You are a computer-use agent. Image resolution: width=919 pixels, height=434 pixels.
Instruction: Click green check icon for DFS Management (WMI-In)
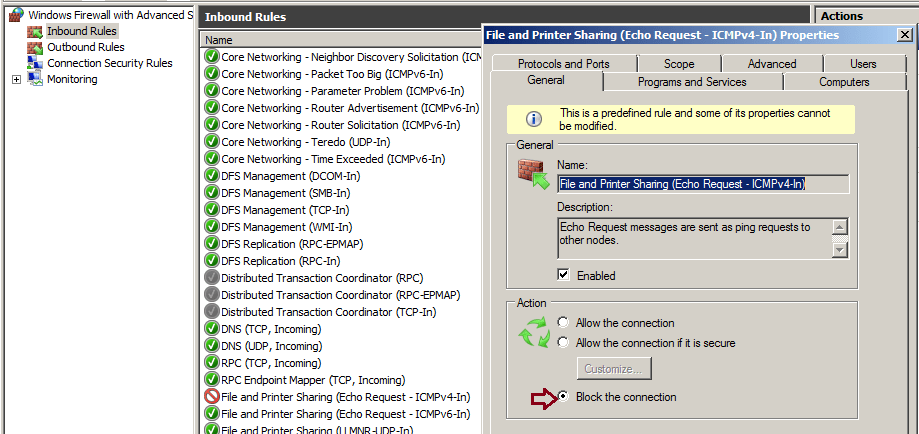pos(212,227)
